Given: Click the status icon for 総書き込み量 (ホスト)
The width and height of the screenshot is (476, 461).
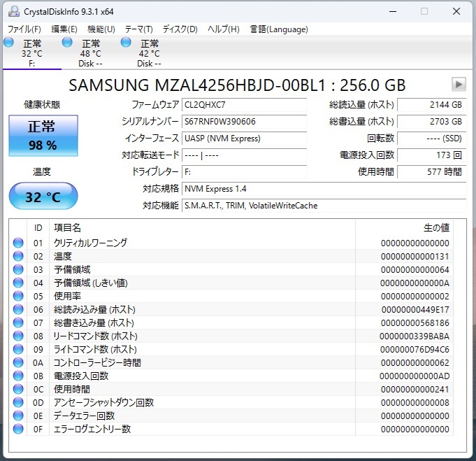Looking at the screenshot, I should [18, 322].
